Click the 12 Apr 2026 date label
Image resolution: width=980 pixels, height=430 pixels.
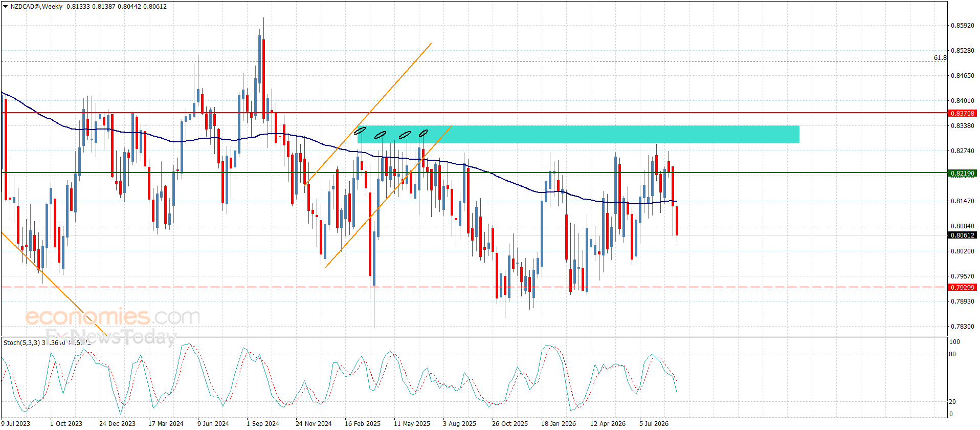[608, 423]
